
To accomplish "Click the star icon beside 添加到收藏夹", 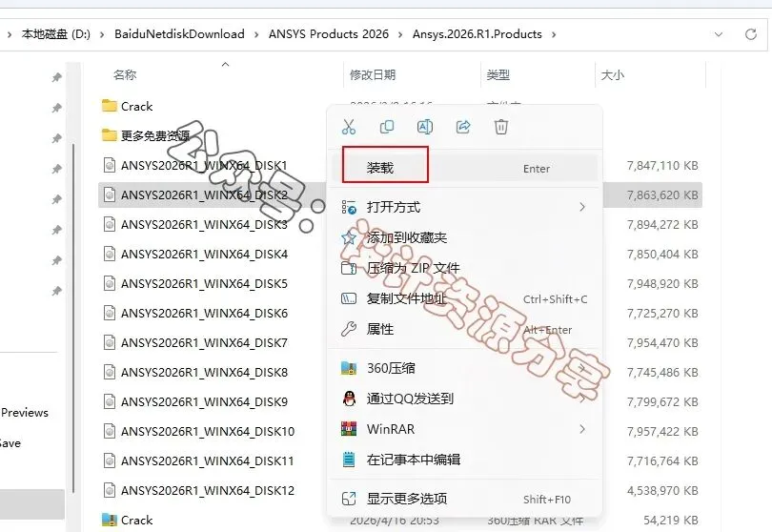I will (x=349, y=238).
